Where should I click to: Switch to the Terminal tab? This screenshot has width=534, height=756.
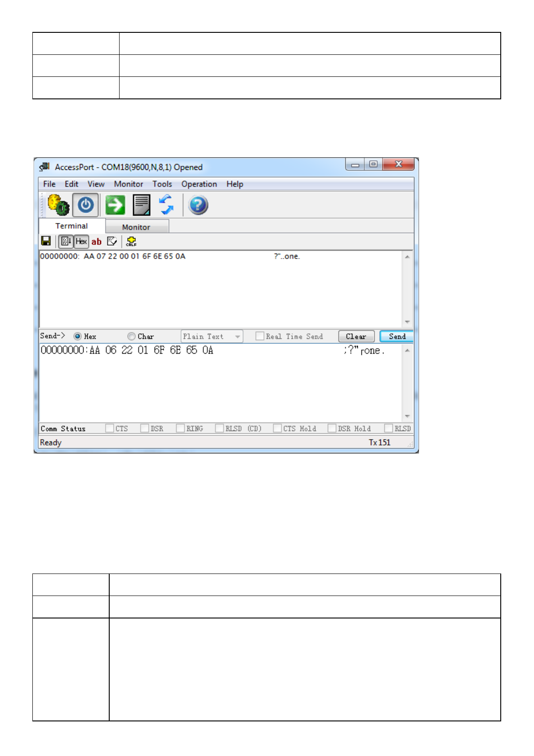click(x=72, y=226)
